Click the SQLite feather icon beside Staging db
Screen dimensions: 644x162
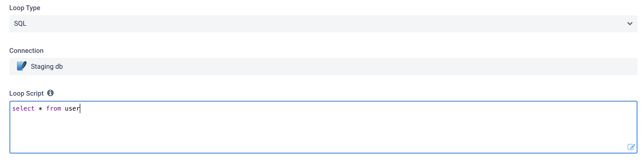click(21, 66)
